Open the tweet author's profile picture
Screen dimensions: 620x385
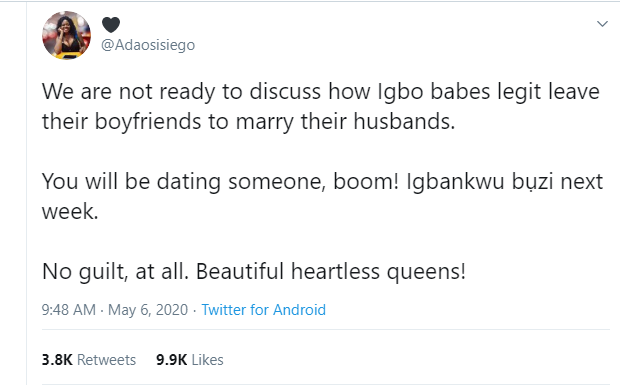coord(66,35)
